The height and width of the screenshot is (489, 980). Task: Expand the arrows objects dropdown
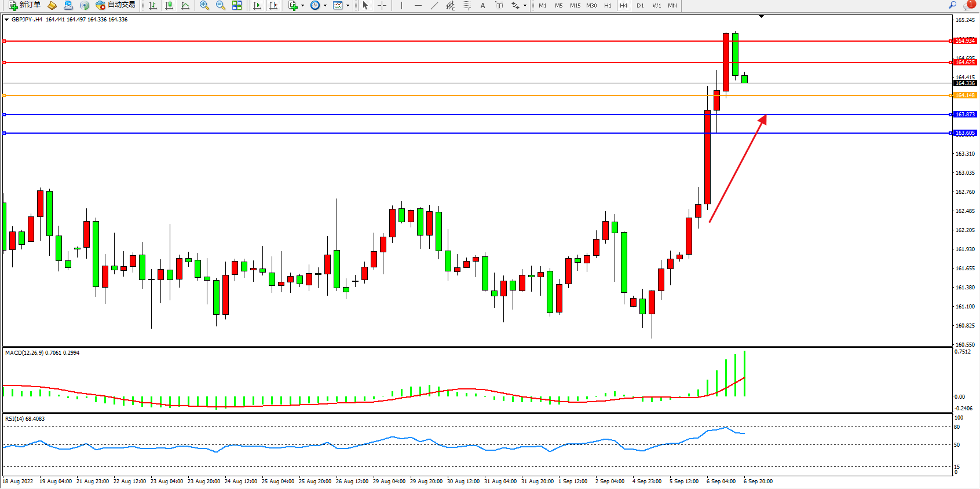525,5
